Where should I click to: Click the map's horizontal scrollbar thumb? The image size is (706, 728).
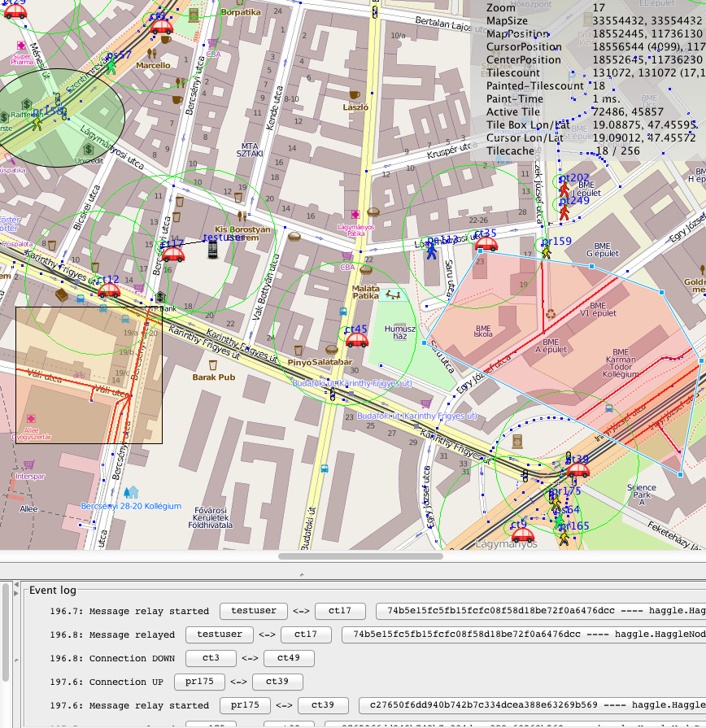click(360, 556)
